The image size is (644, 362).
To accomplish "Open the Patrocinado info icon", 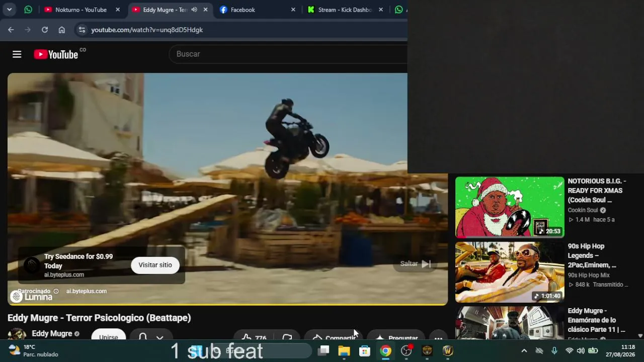I will (56, 291).
